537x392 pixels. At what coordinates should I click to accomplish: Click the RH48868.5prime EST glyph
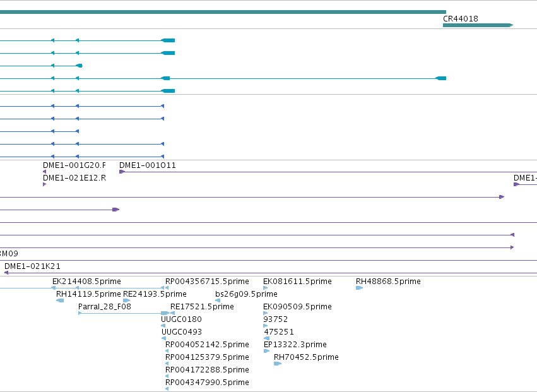tap(359, 288)
